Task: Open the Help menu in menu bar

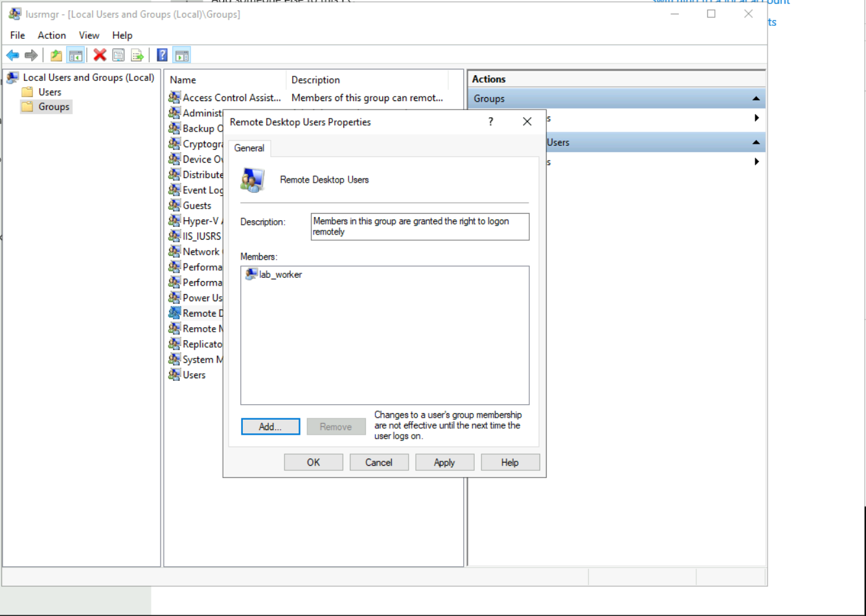Action: [122, 35]
